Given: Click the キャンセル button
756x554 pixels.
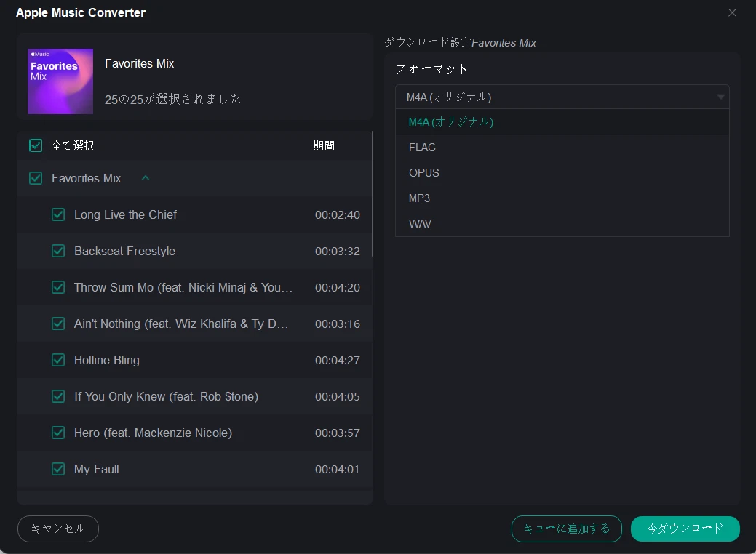Looking at the screenshot, I should pos(58,529).
